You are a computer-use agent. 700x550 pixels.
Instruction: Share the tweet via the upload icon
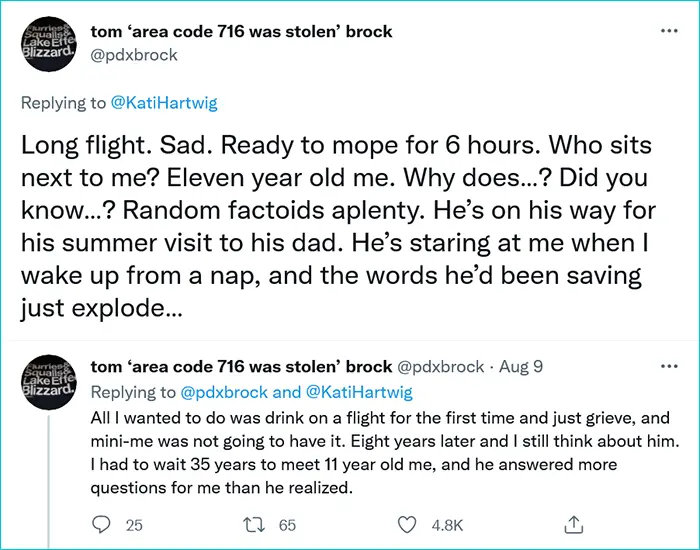tap(573, 524)
